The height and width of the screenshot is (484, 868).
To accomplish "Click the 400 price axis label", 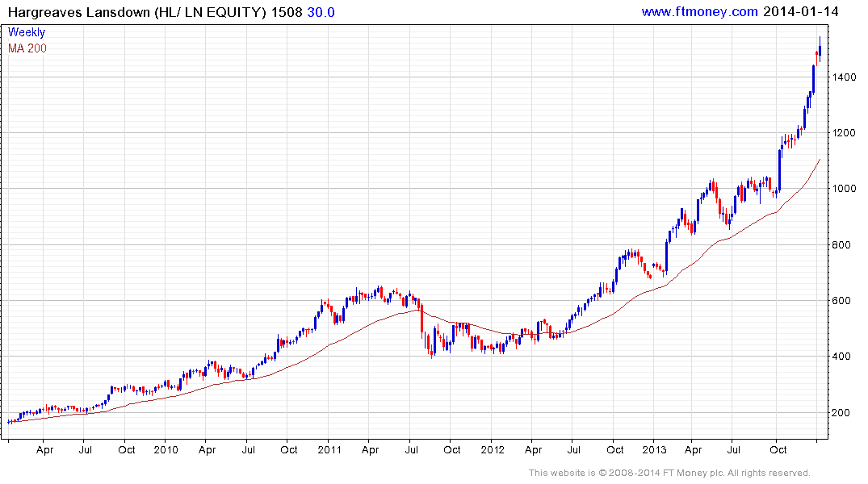I will coord(841,357).
